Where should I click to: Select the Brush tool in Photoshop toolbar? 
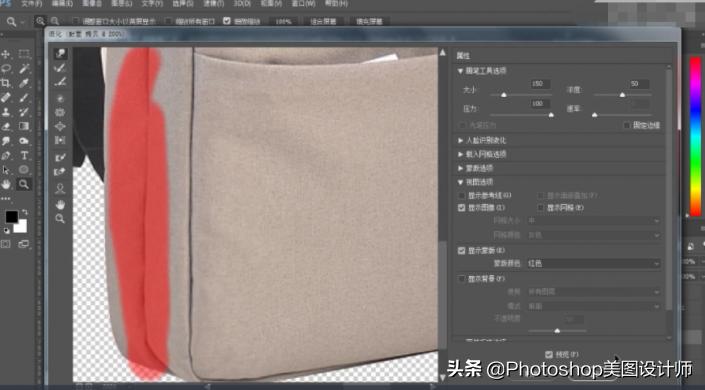(x=24, y=97)
